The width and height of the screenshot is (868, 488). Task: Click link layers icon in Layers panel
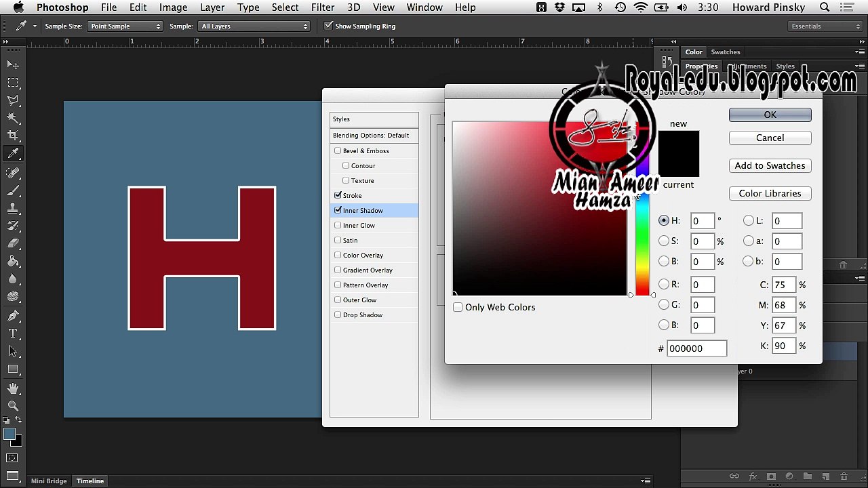734,476
